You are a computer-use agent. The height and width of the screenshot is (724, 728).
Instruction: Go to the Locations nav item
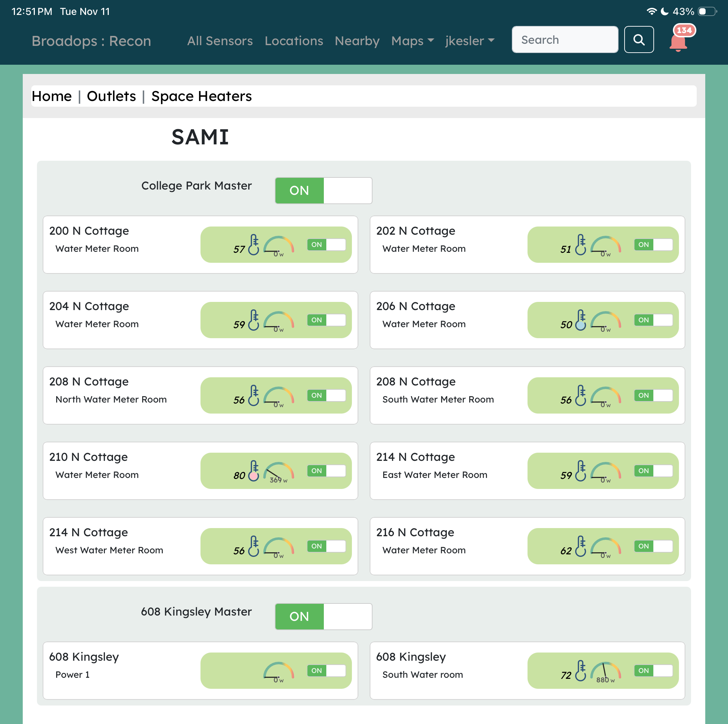click(294, 41)
